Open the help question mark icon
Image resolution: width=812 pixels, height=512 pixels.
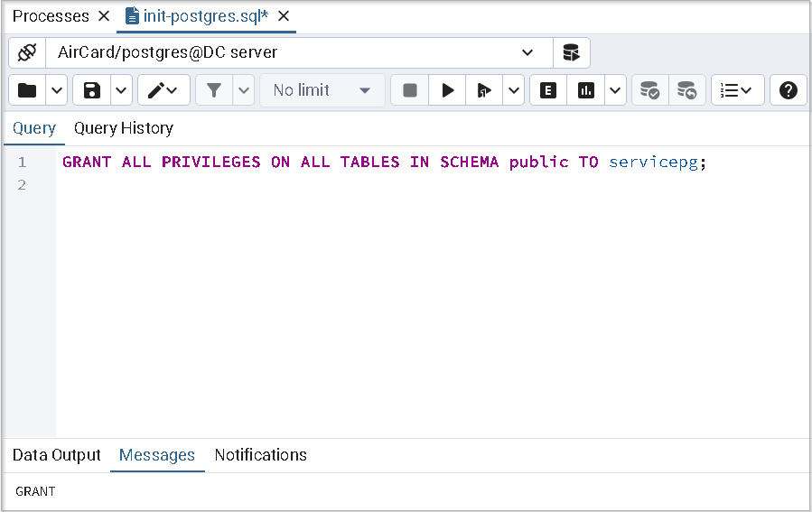point(788,90)
